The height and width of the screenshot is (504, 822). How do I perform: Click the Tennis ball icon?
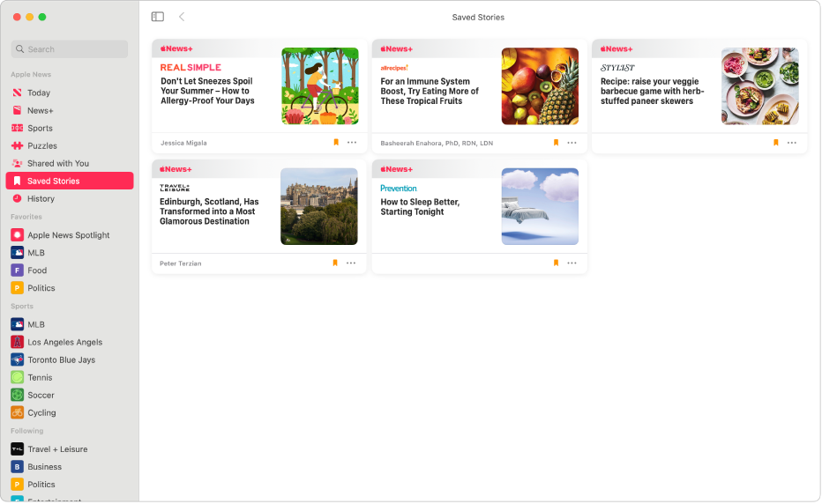pyautogui.click(x=18, y=378)
